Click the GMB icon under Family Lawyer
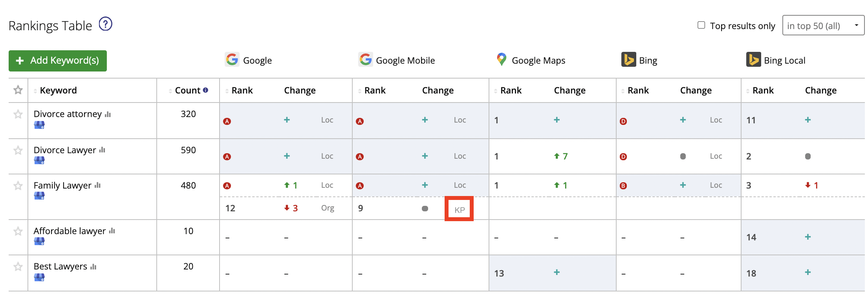 (40, 196)
